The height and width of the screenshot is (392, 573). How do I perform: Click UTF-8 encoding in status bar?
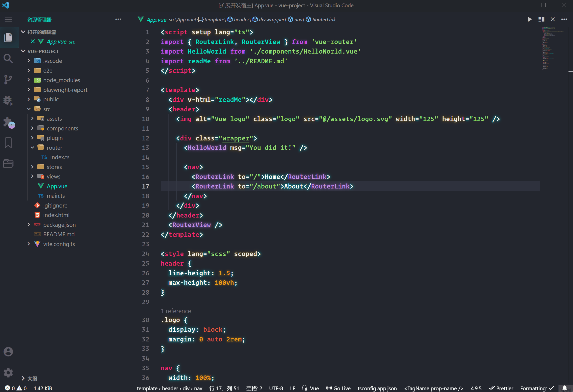coord(276,388)
